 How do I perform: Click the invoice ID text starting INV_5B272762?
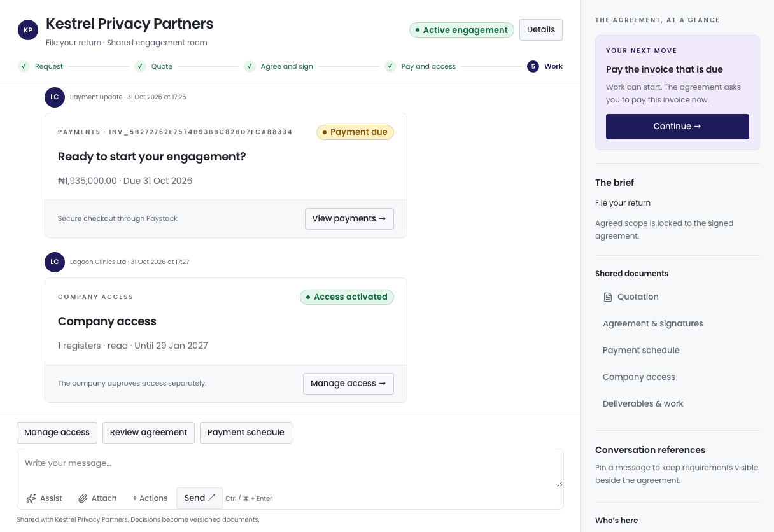[x=201, y=132]
